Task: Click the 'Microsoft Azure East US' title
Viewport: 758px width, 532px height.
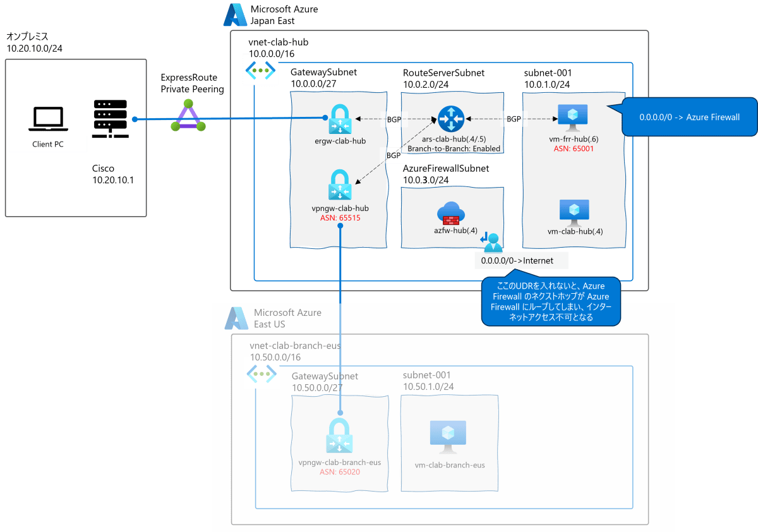Action: [x=287, y=318]
